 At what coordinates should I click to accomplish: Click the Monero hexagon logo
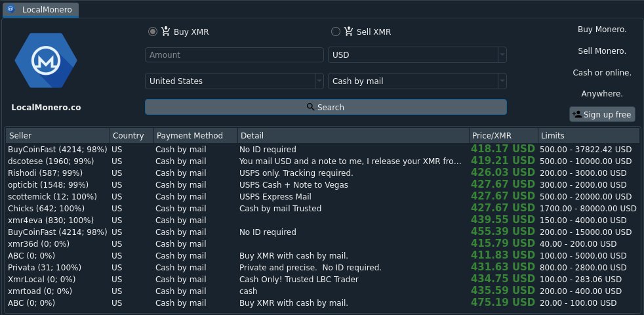click(x=46, y=60)
